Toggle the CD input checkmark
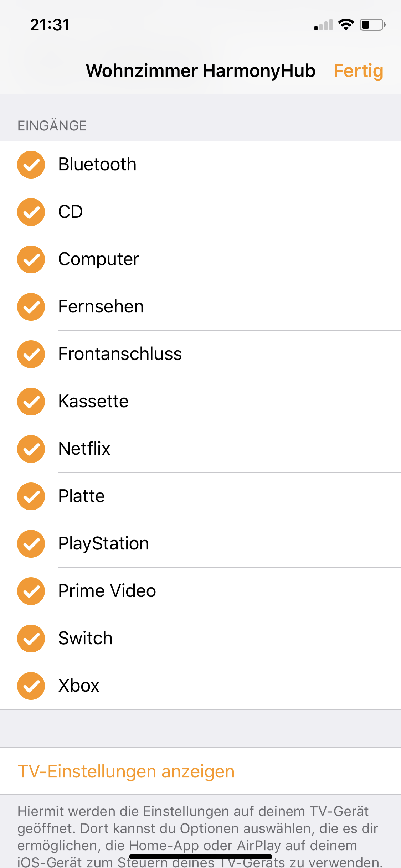The image size is (401, 868). 31,212
